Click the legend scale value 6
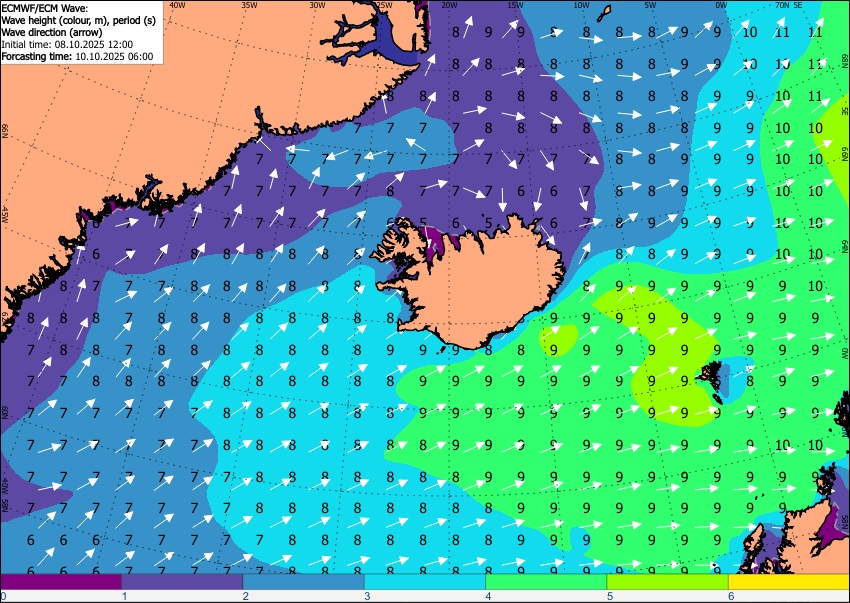Screen dimensions: 850x603 (731, 596)
